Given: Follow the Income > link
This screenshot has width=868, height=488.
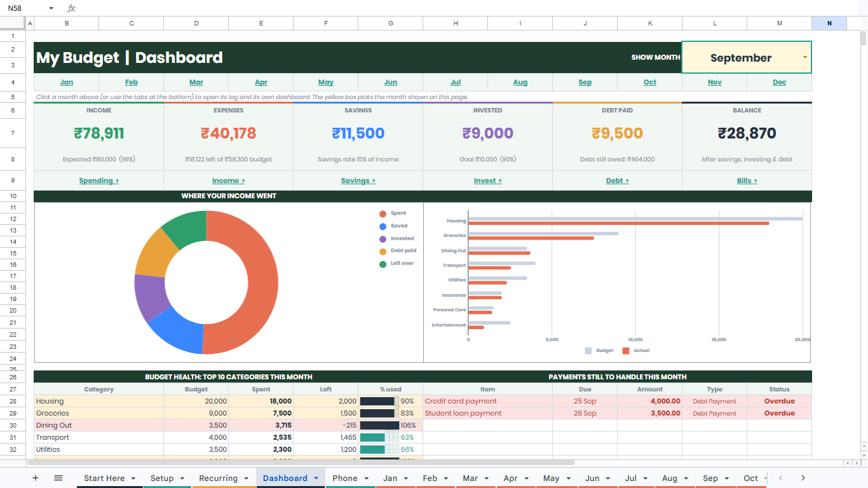Looking at the screenshot, I should click(x=229, y=180).
